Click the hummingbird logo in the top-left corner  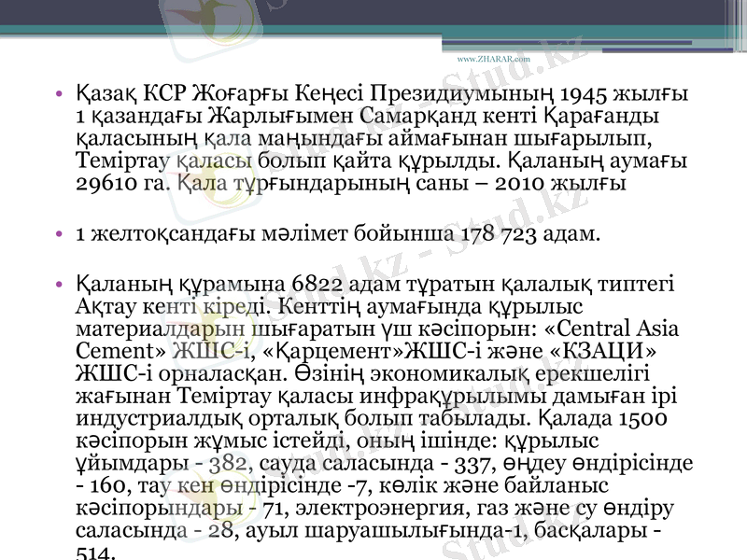[x=210, y=19]
